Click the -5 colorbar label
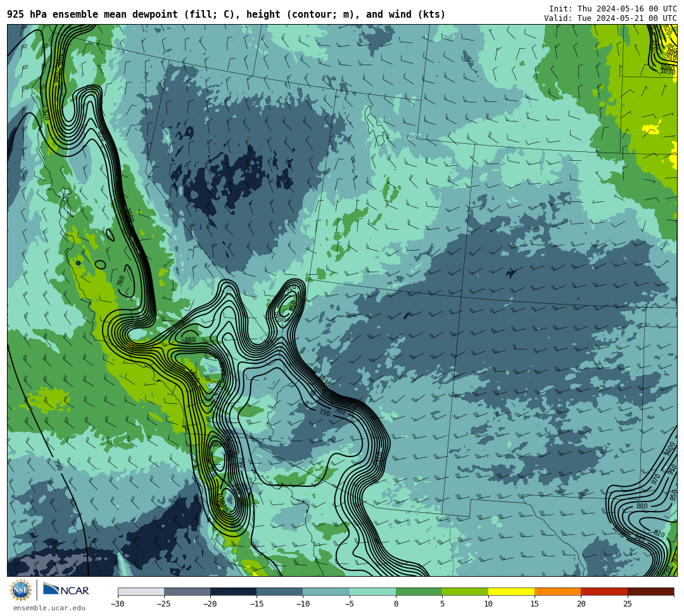The image size is (684, 616). [x=350, y=604]
